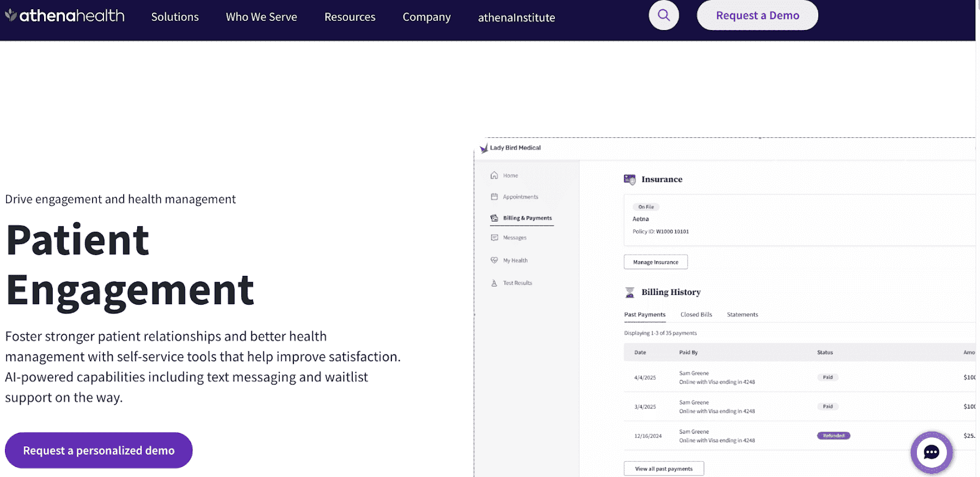Click Drive engagement and health management text
Screen dimensions: 980x477
[120, 199]
